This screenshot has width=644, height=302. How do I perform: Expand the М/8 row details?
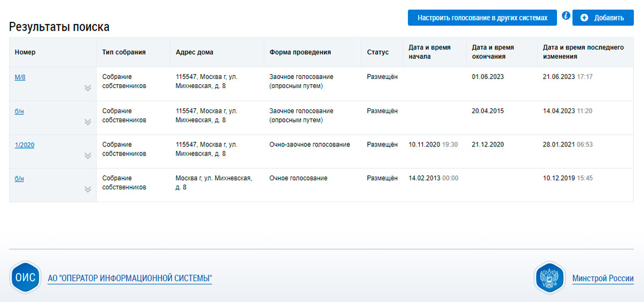point(87,88)
